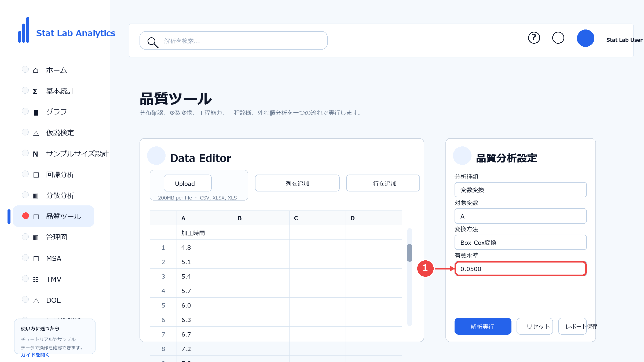Select the radio dot for MSA
The height and width of the screenshot is (362, 644).
coord(25,258)
